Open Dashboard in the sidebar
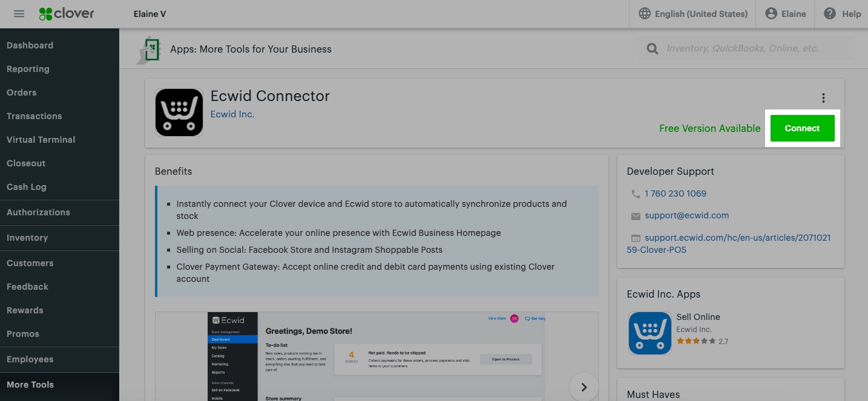 point(30,45)
